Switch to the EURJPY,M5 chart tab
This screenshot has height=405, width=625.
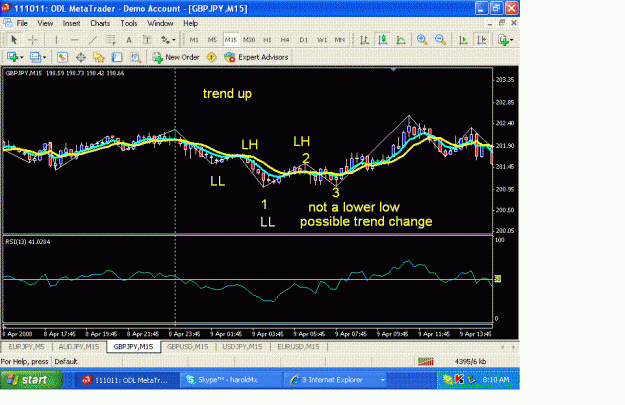tap(26, 347)
